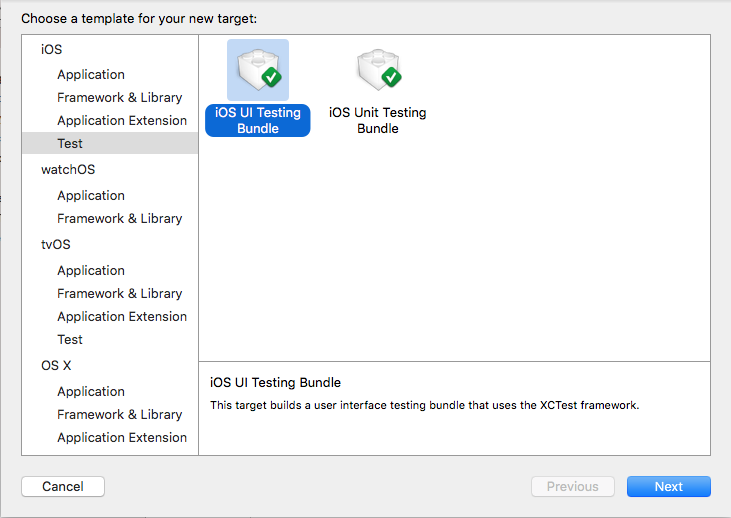This screenshot has width=731, height=518.
Task: Click the OS X section header
Action: (x=56, y=366)
